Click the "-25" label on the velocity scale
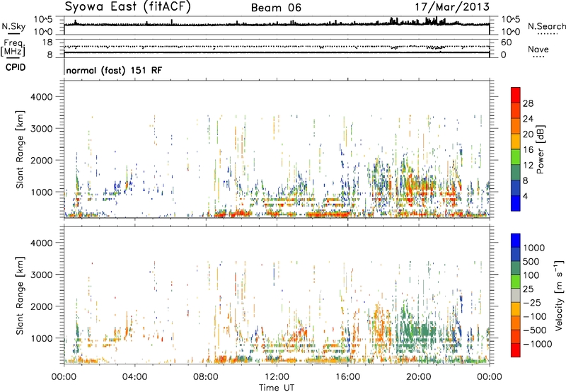Screen dimensions: 566x392 [531, 303]
